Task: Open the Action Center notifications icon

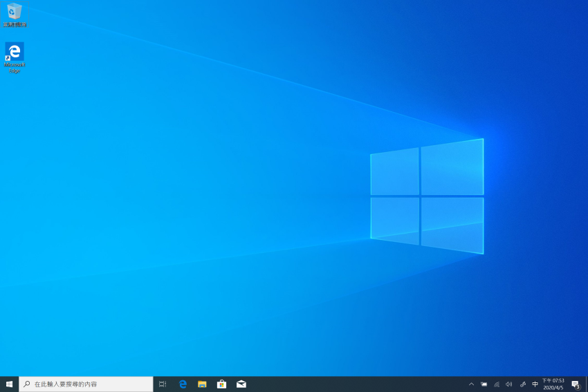Action: tap(576, 384)
